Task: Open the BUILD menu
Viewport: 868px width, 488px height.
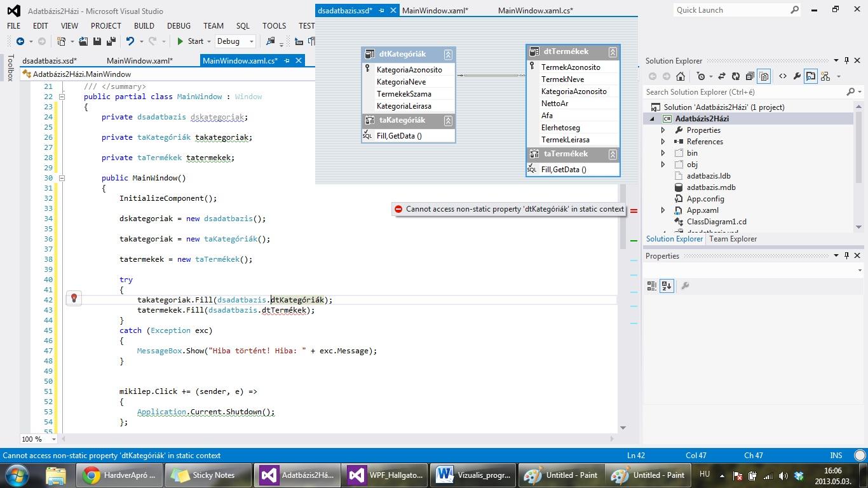Action: [x=144, y=26]
